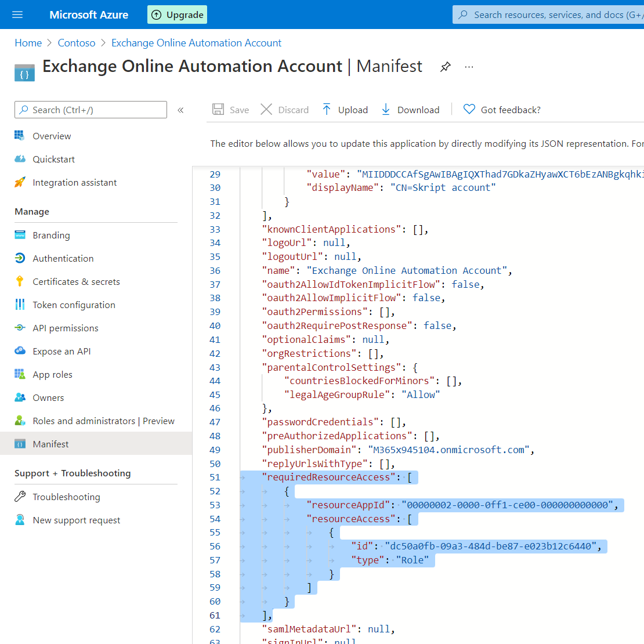
Task: Go to Home breadcrumb
Action: pos(28,43)
